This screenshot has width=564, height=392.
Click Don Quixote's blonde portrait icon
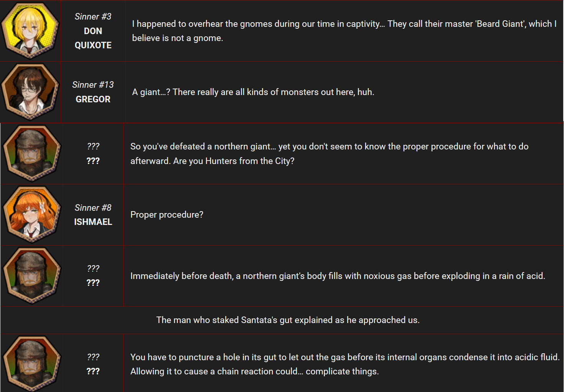[x=30, y=31]
